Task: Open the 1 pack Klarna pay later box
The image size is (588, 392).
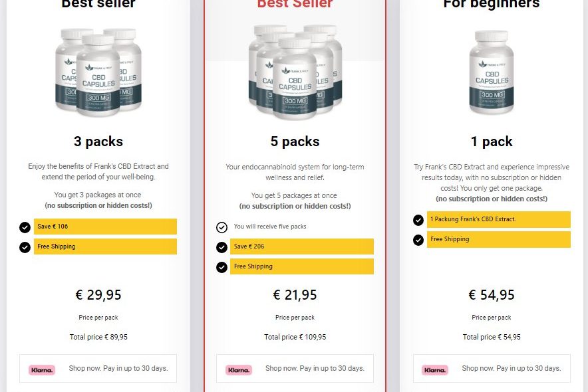Action: 492,368
